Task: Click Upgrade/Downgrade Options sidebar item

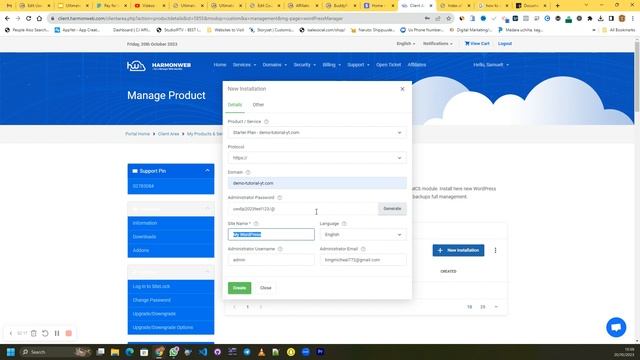Action: (x=171, y=327)
